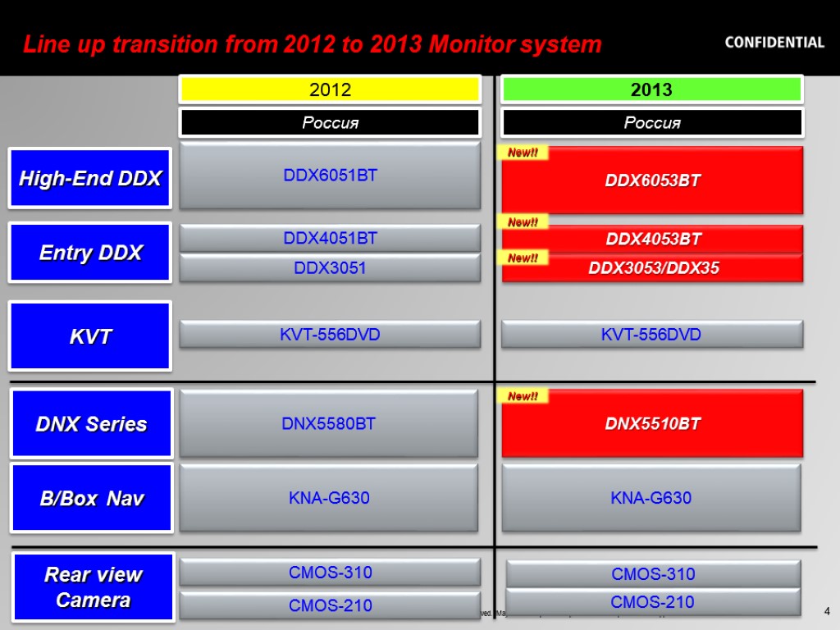Click the Entry DDX category label
Screen dimensions: 840x630
tap(90, 253)
